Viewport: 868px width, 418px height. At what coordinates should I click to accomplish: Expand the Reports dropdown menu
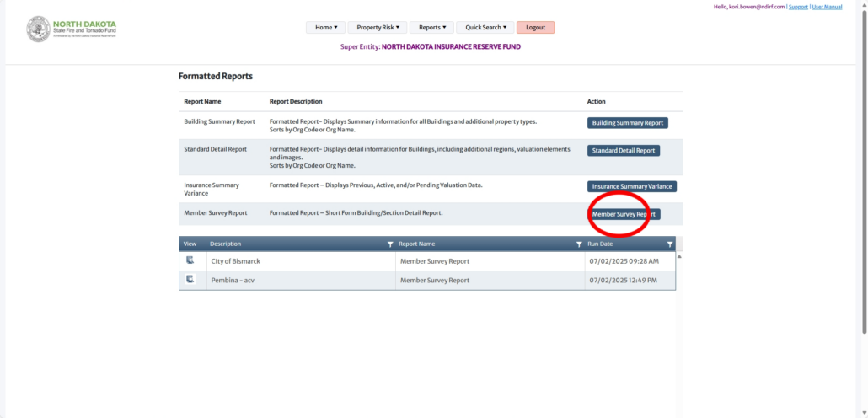(x=433, y=28)
